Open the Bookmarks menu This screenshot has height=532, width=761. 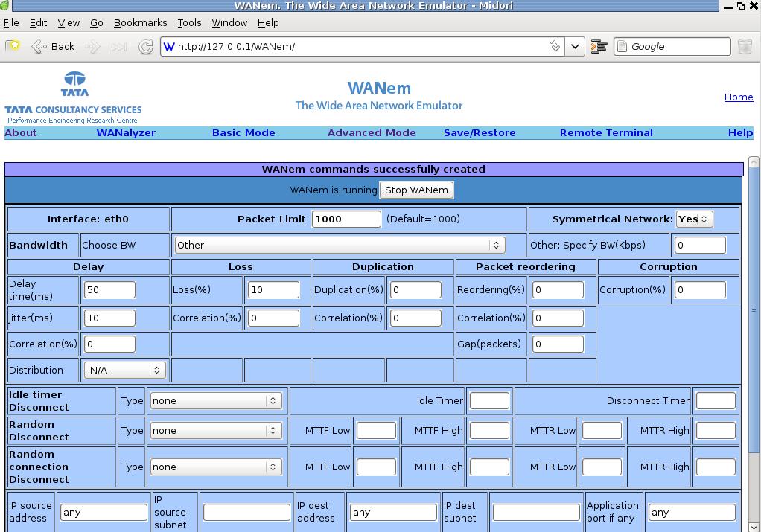point(140,23)
